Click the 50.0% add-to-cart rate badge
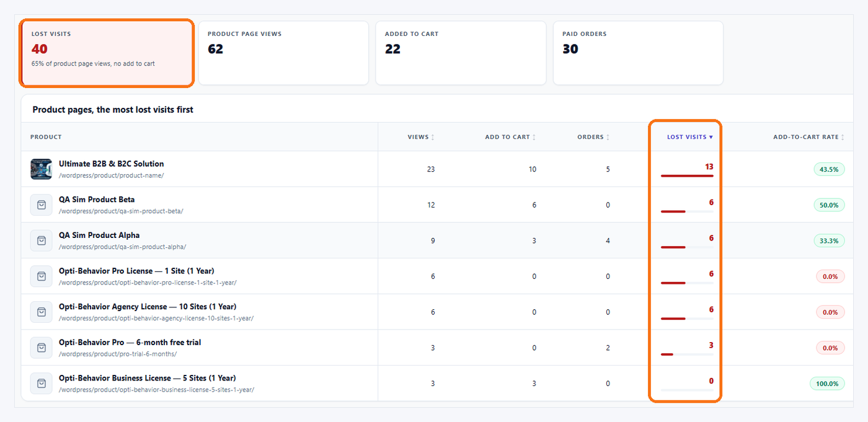868x422 pixels. [x=829, y=205]
